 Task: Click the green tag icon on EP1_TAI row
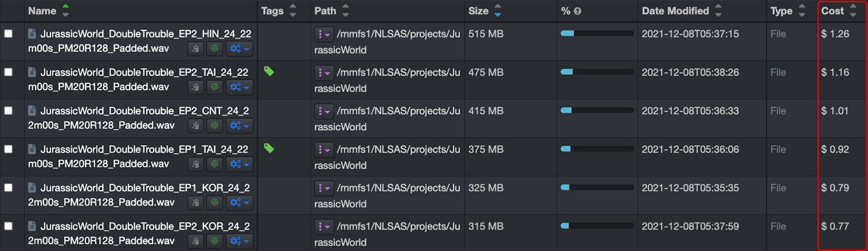pos(269,148)
